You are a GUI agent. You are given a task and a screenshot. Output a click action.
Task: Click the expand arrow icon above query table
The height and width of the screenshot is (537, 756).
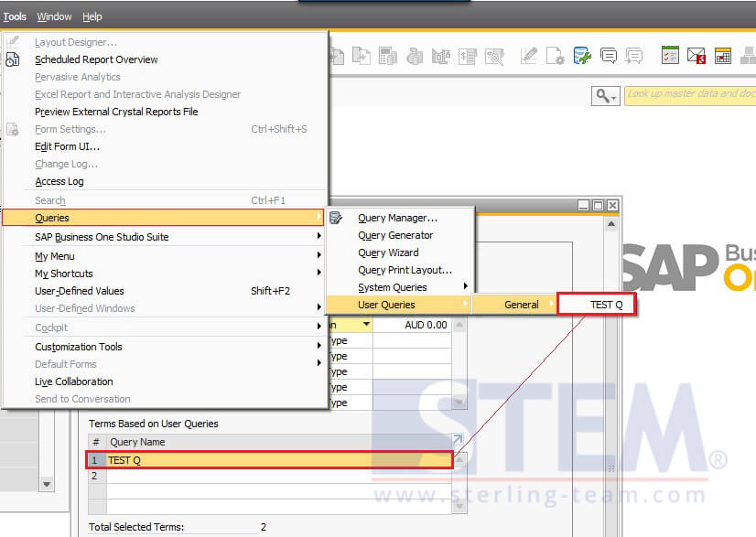point(458,439)
